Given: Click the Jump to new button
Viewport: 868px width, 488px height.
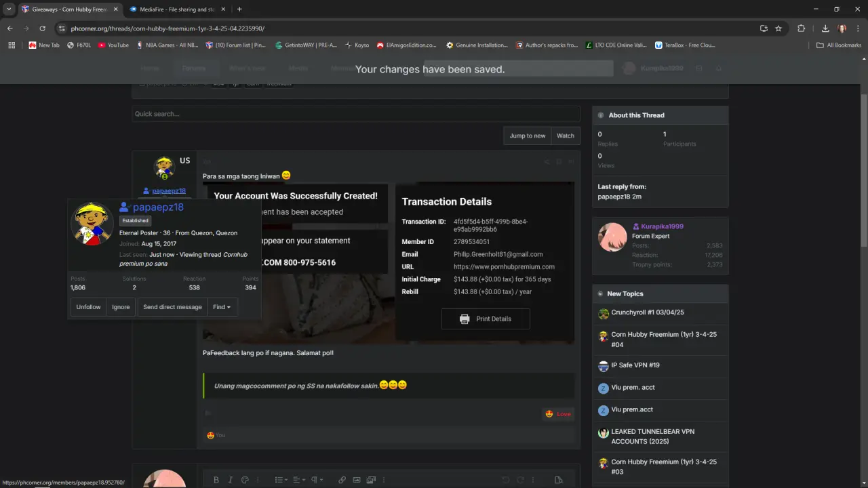Looking at the screenshot, I should (x=528, y=136).
